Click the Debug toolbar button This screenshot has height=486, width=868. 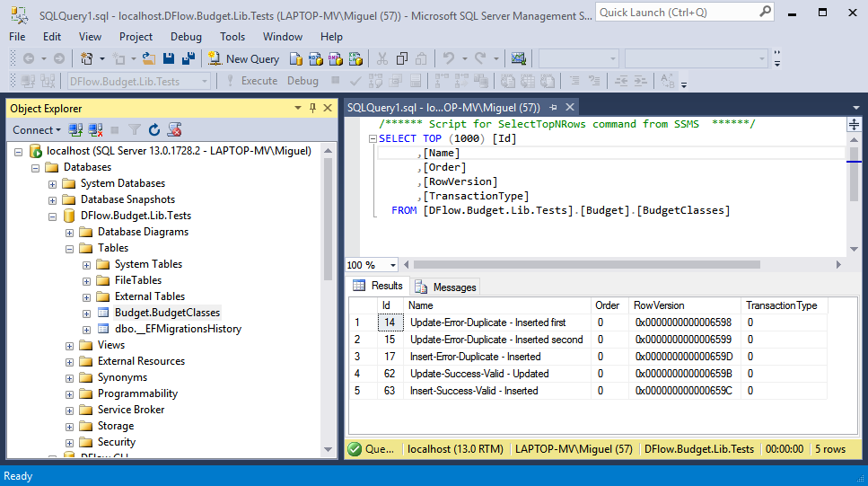(x=302, y=81)
